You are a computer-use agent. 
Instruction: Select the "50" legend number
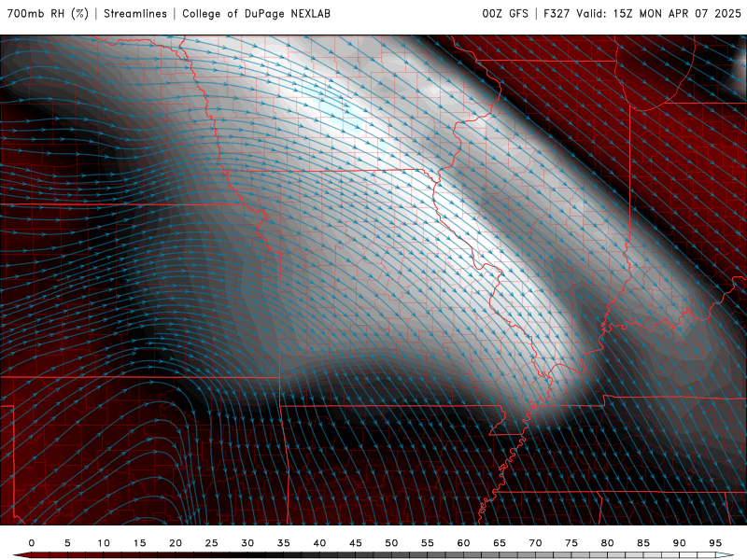(391, 543)
